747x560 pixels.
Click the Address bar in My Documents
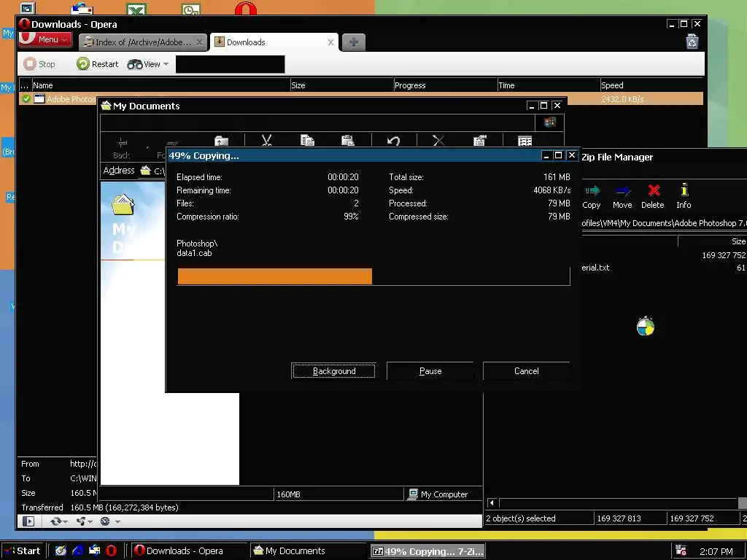[152, 171]
